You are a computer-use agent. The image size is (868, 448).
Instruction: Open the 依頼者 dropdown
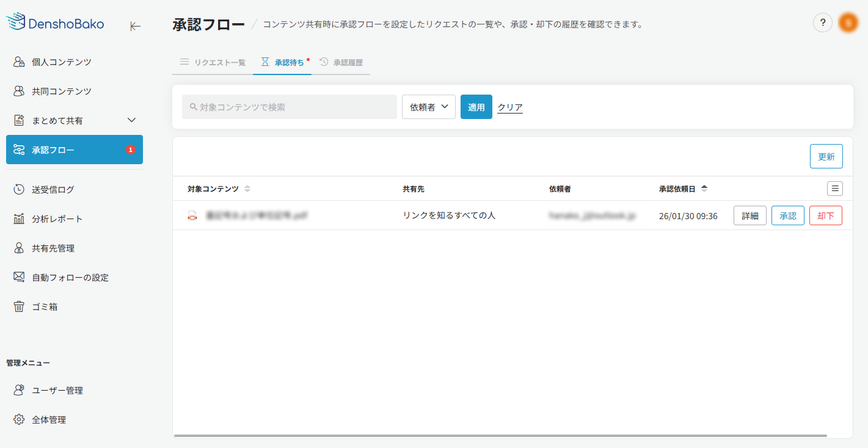pyautogui.click(x=429, y=107)
